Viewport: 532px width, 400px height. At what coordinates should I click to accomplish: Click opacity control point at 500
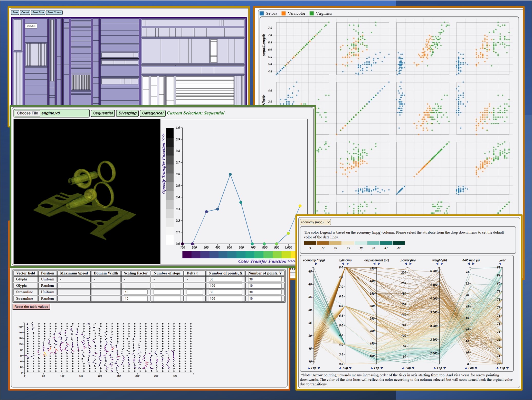click(230, 174)
